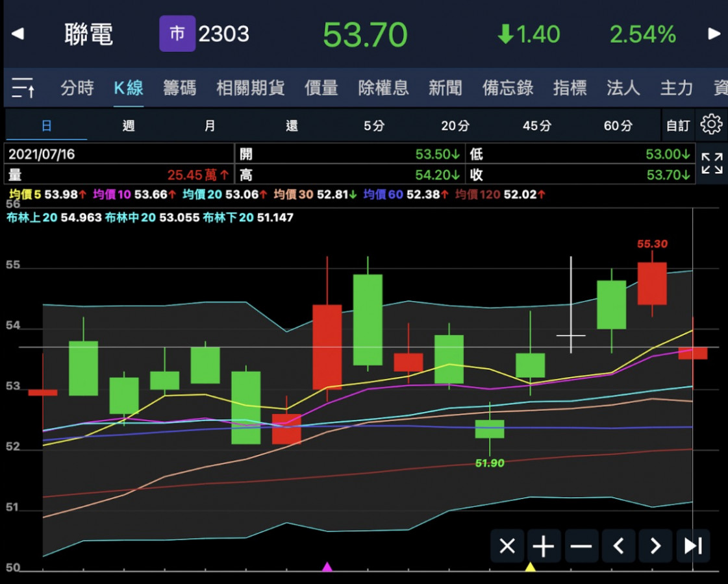
Task: Open chart settings gear icon
Action: tap(711, 125)
